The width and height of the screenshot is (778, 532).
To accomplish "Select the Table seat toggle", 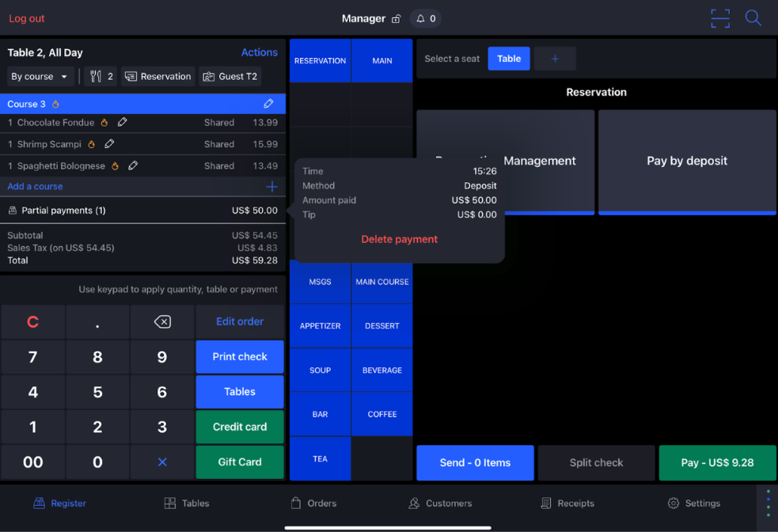I will point(509,59).
